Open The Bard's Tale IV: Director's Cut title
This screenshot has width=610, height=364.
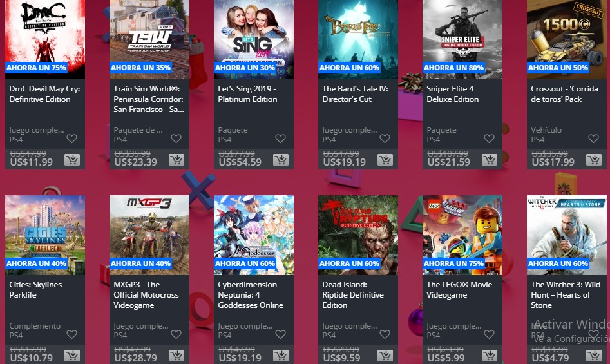[355, 93]
